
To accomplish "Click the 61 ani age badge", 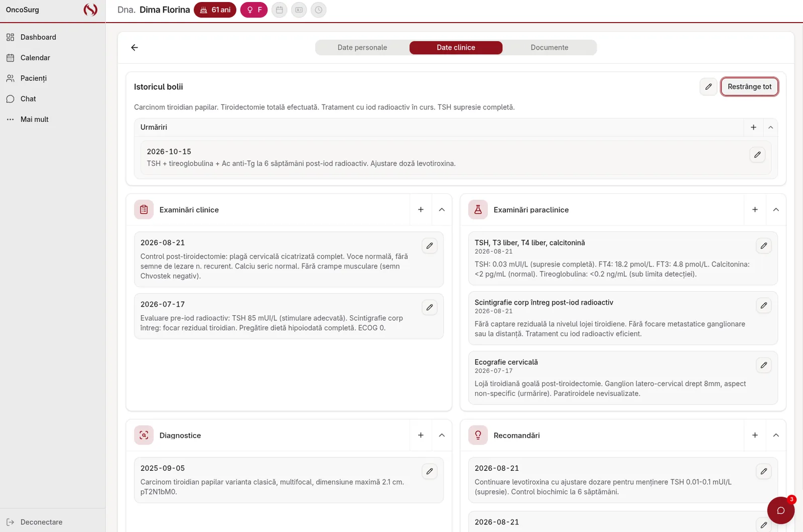I will (215, 10).
